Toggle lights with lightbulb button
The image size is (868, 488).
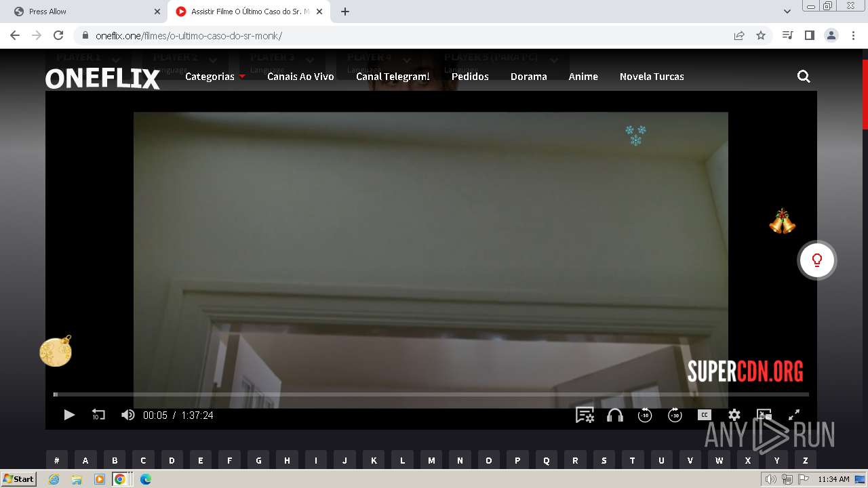817,260
